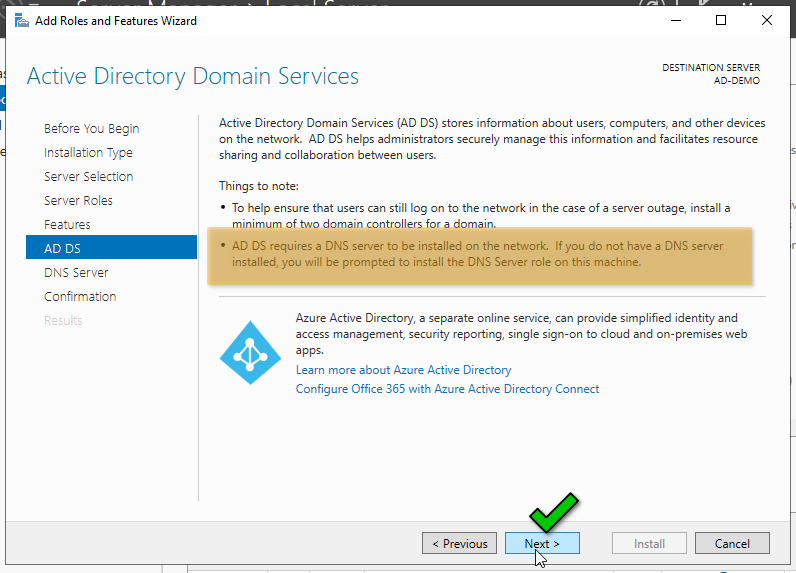Screen dimensions: 796x573
Task: Follow the Configure Office 365 link
Action: pos(447,389)
